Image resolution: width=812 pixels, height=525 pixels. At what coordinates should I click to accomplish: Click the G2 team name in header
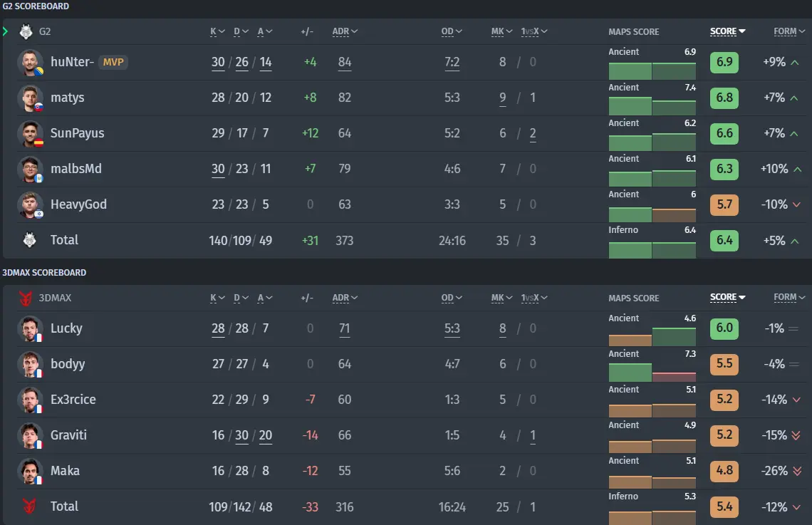point(45,31)
